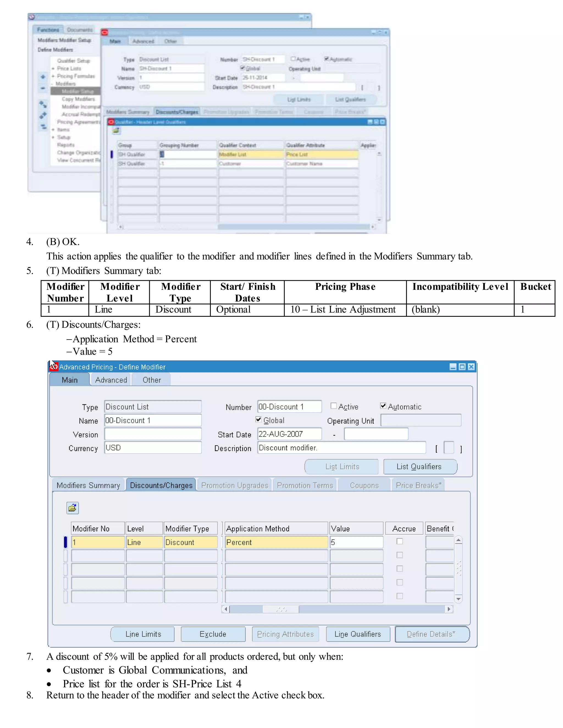Click the horizontal scrollbar thumb under the grid

281,609
